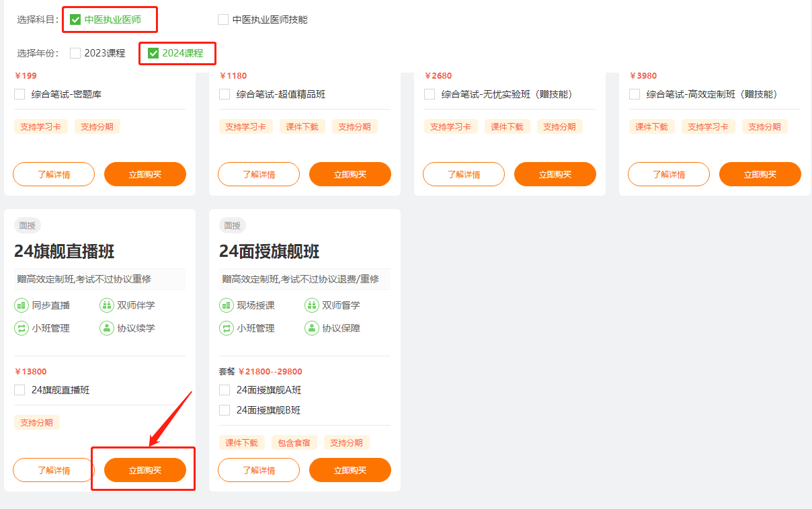Click the 同步直播 live streaming icon

pos(21,305)
